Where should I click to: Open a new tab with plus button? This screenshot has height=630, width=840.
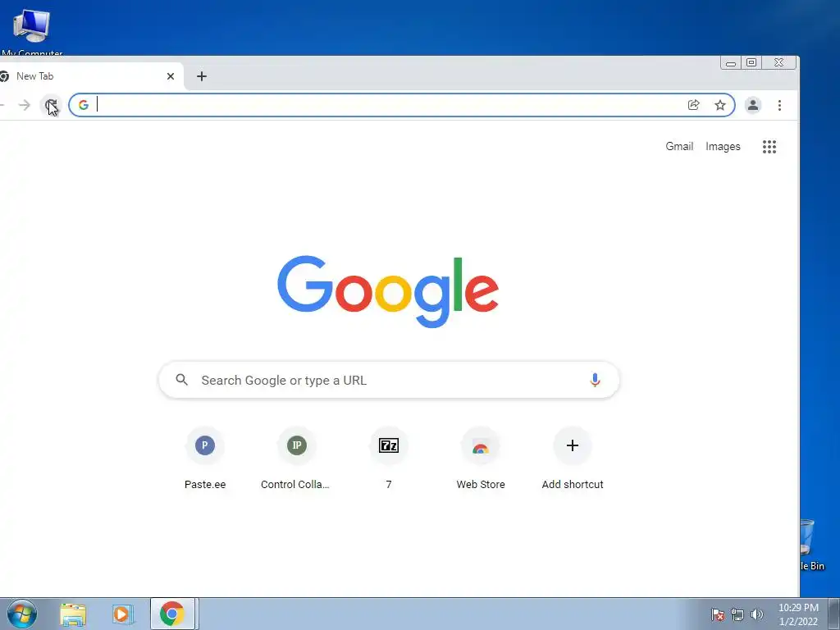(x=202, y=76)
